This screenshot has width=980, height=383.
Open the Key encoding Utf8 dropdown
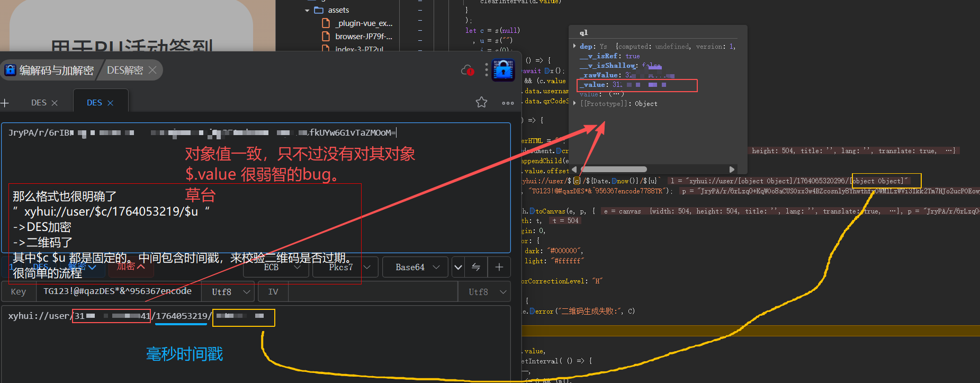point(231,292)
